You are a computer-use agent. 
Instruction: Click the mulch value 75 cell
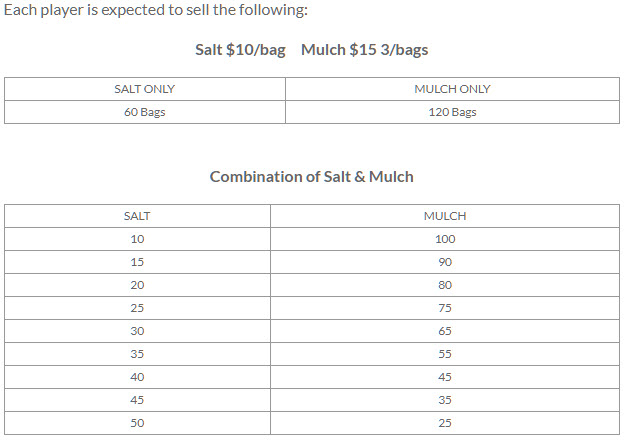445,308
